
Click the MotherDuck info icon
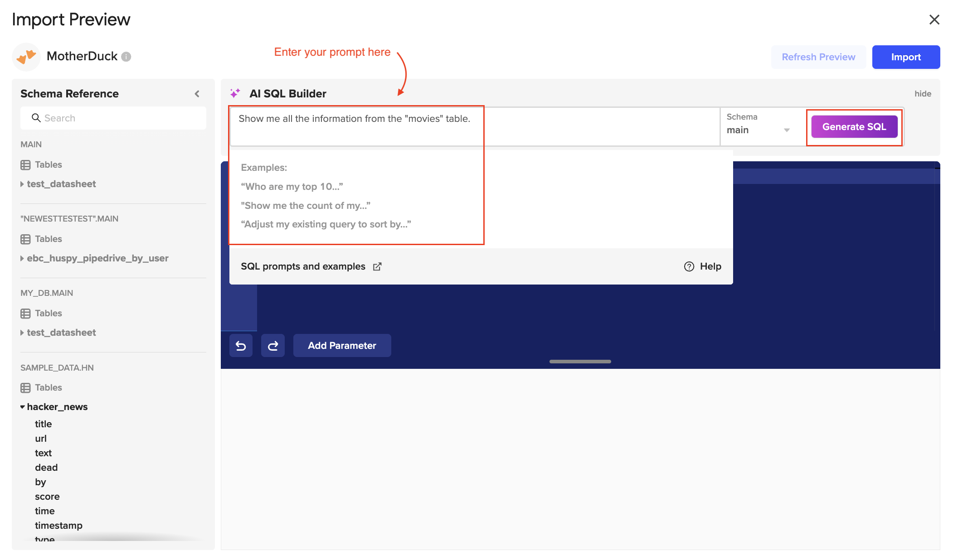click(x=126, y=57)
